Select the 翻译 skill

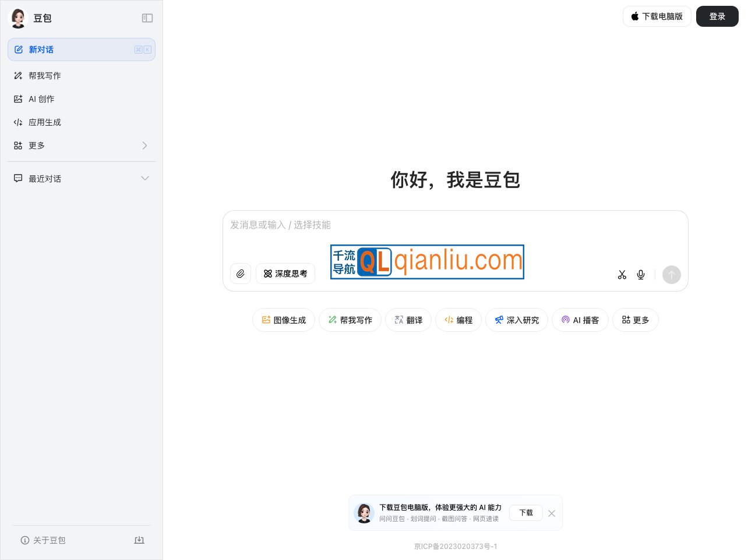point(408,320)
